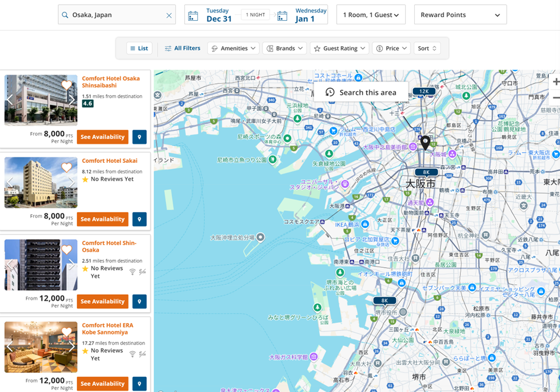Screen dimensions: 560x392
Task: Open the Sort options
Action: point(427,48)
